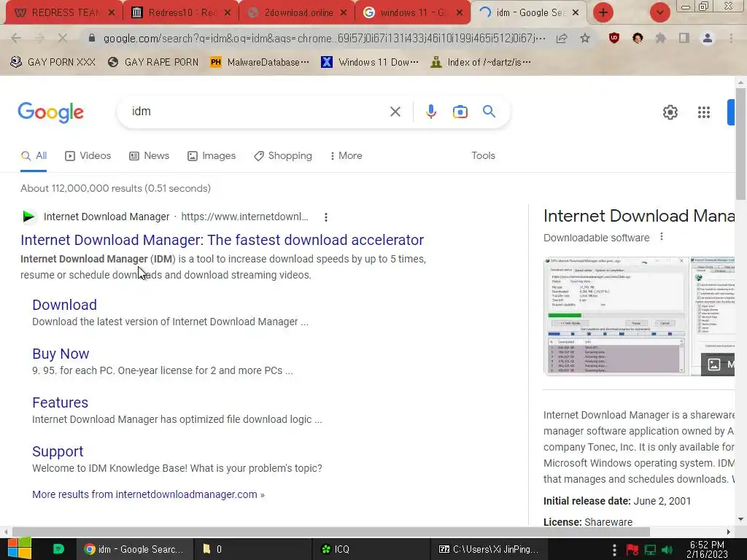Switch to the 2download.online tab

(297, 13)
